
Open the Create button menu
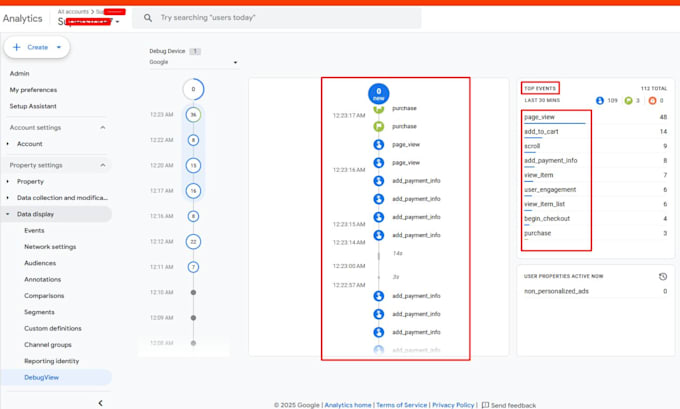[x=37, y=47]
